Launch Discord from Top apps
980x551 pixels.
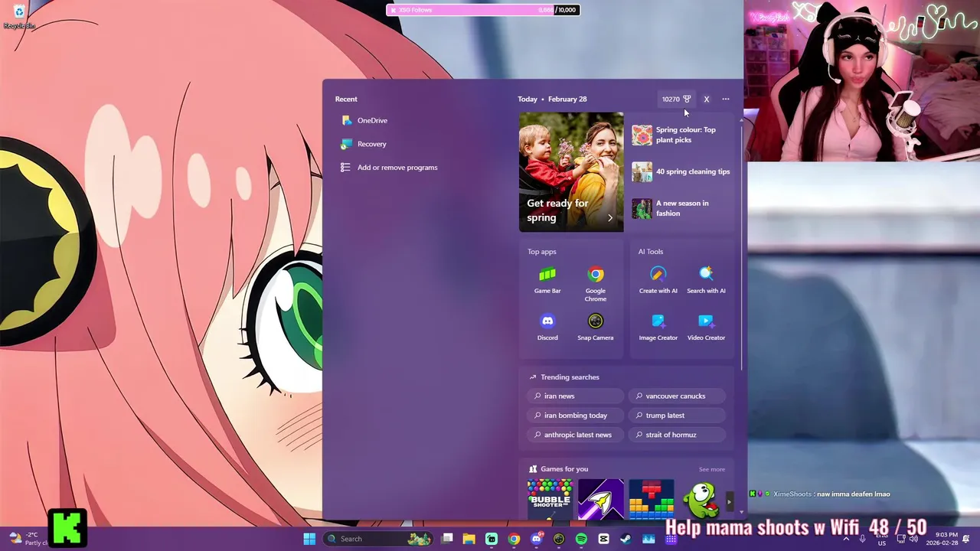[547, 328]
